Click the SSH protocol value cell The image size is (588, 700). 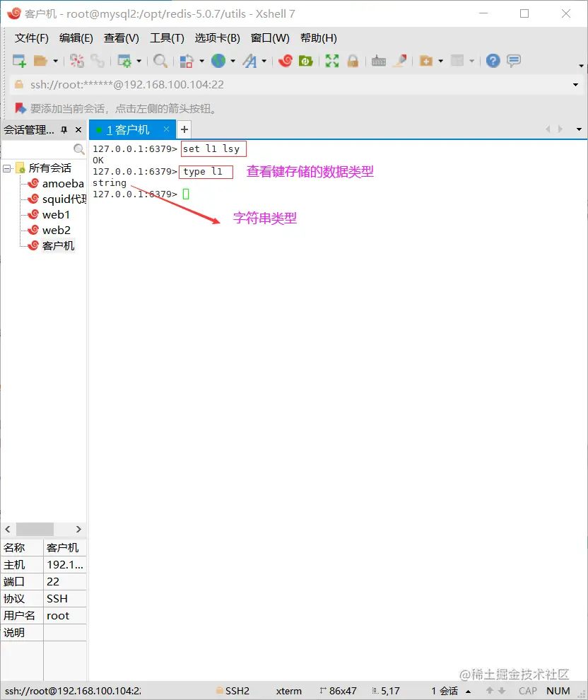click(x=65, y=599)
